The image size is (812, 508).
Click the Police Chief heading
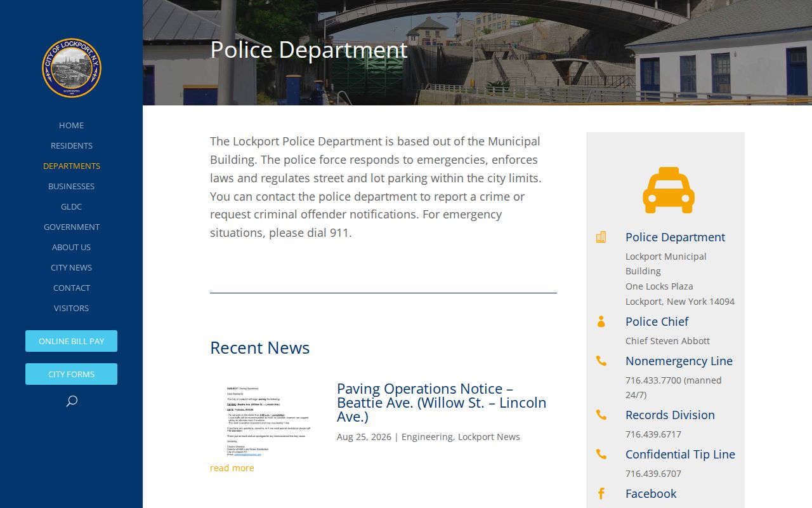point(657,321)
